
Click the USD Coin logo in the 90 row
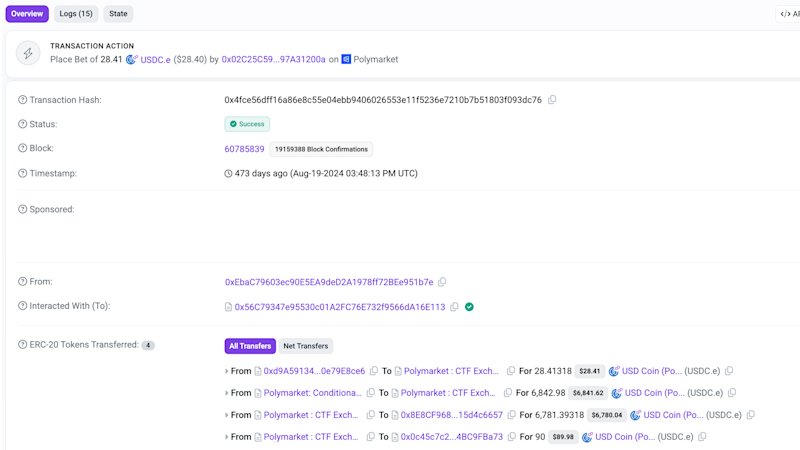click(x=587, y=437)
